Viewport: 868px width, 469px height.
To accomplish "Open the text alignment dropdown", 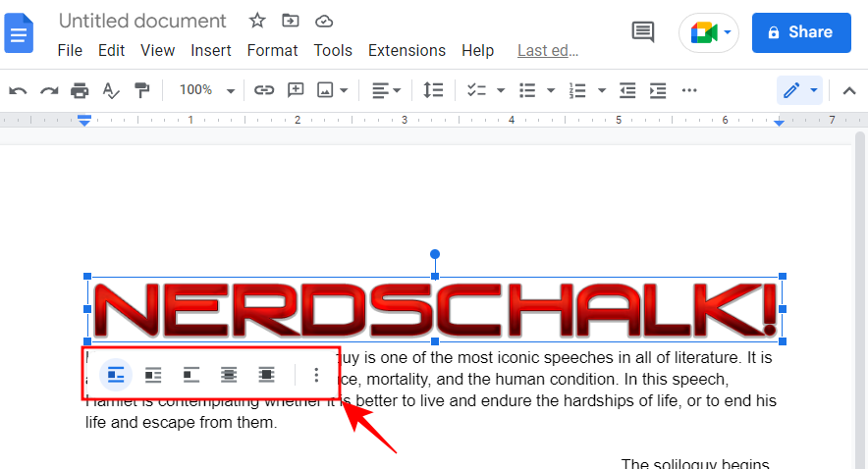I will pyautogui.click(x=386, y=90).
